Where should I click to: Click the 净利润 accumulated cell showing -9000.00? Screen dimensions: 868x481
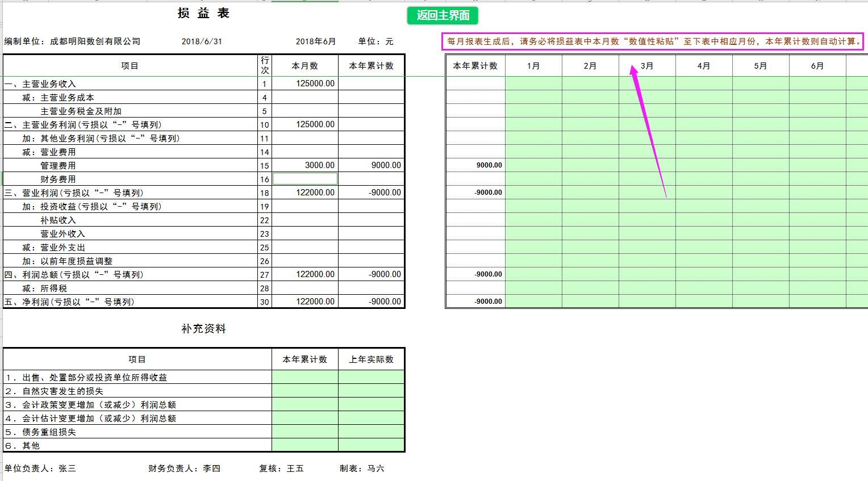tap(372, 302)
